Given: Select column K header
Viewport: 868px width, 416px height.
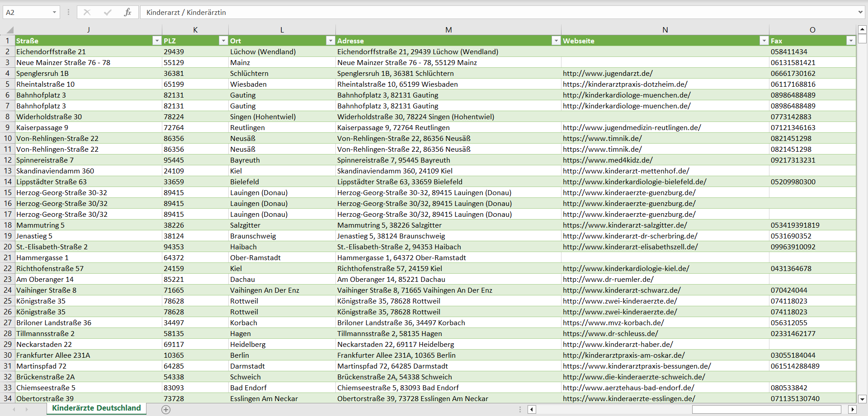Looking at the screenshot, I should (x=195, y=30).
